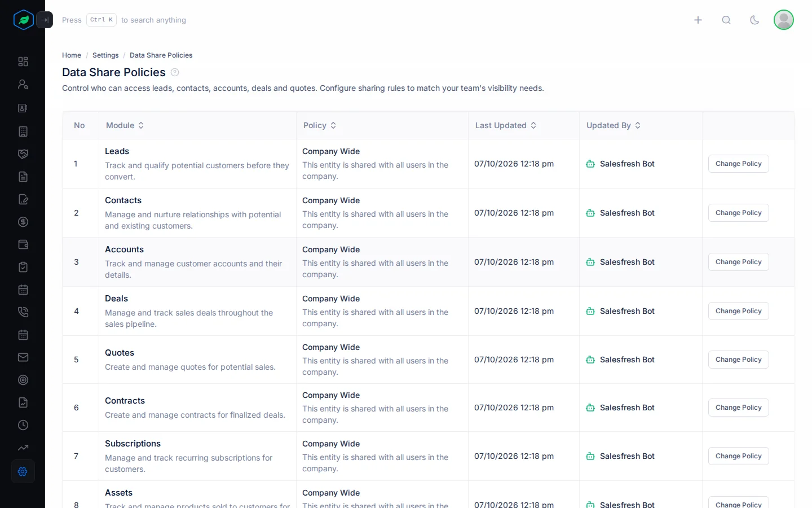Click Company Wide policy in the Accounts row
The width and height of the screenshot is (812, 508).
click(x=331, y=249)
